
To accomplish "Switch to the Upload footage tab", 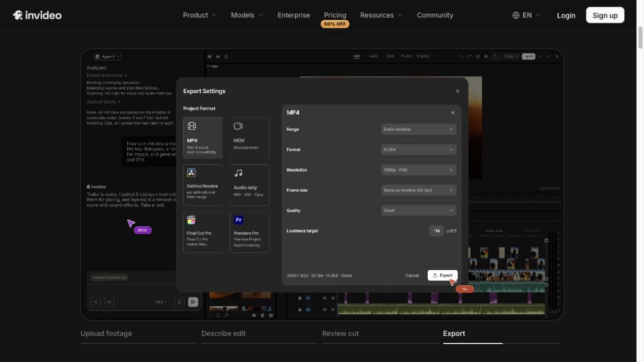I will click(106, 334).
